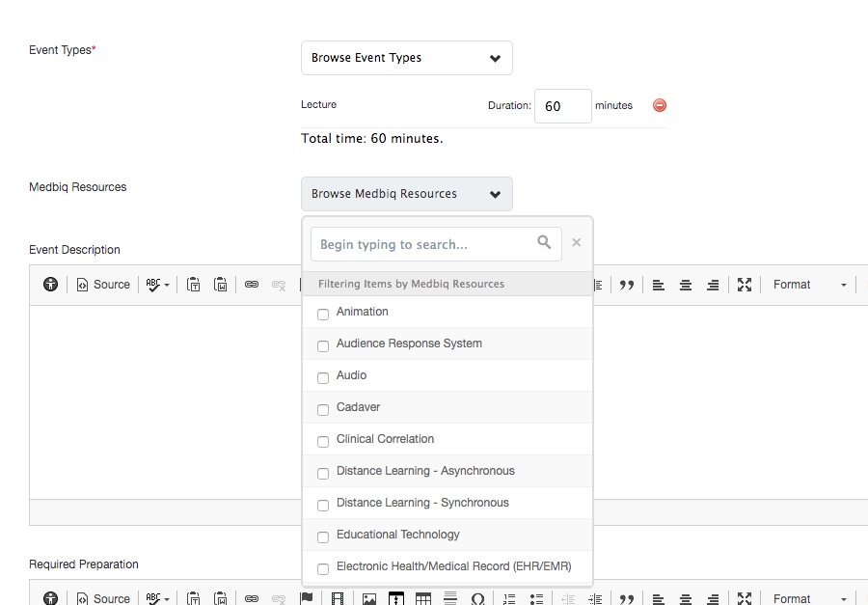Click Paste from Word in Event Description toolbar
Viewport: 868px width, 605px height.
point(221,285)
